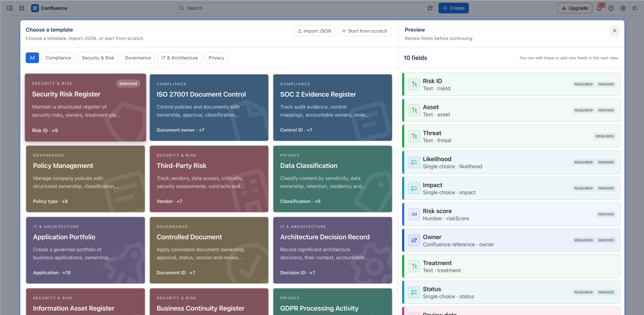Select the All filter tab

(32, 58)
